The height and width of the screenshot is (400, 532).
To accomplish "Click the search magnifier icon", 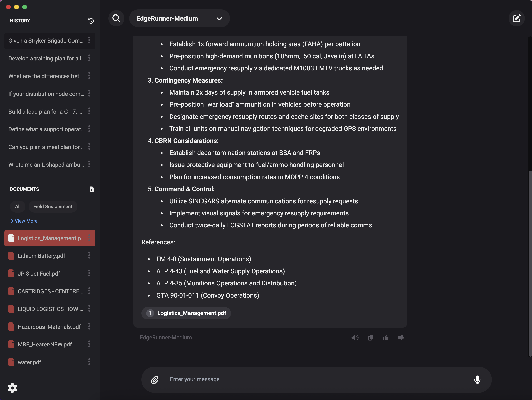I will [116, 19].
